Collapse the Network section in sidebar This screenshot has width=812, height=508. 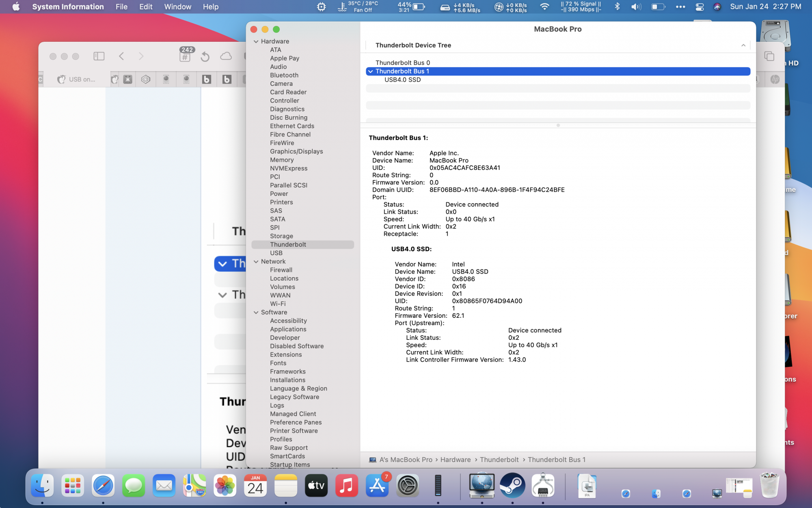tap(256, 262)
